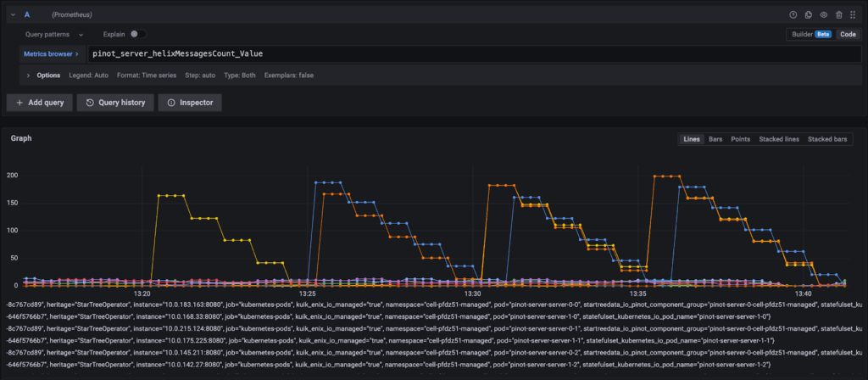
Task: Duplicate query A with the copy icon
Action: 808,14
